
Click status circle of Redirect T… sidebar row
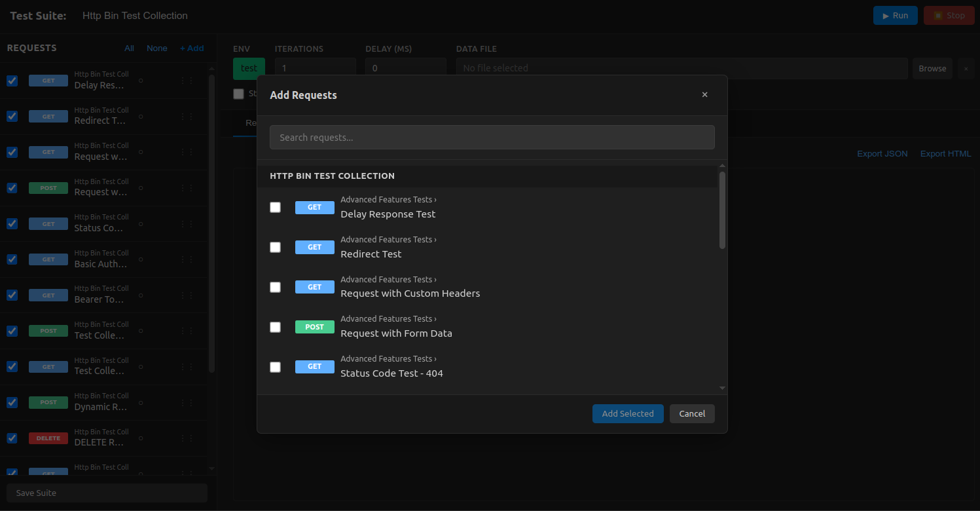coord(141,117)
